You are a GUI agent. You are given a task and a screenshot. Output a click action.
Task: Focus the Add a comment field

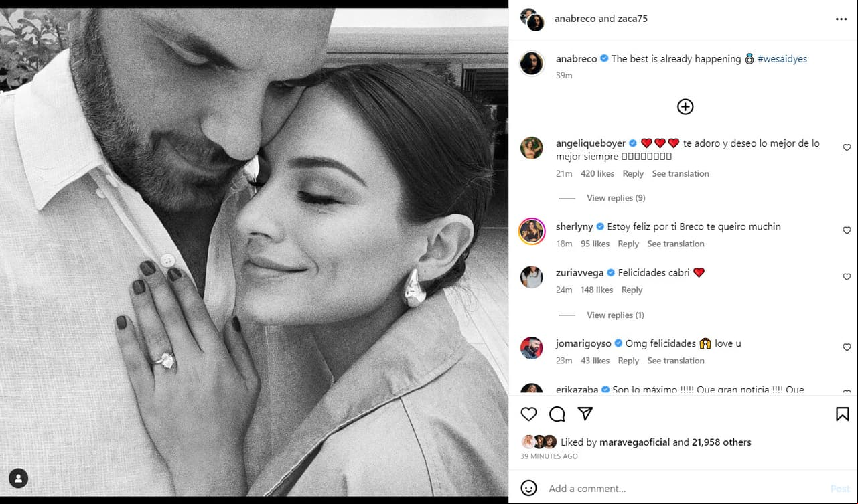click(x=683, y=489)
